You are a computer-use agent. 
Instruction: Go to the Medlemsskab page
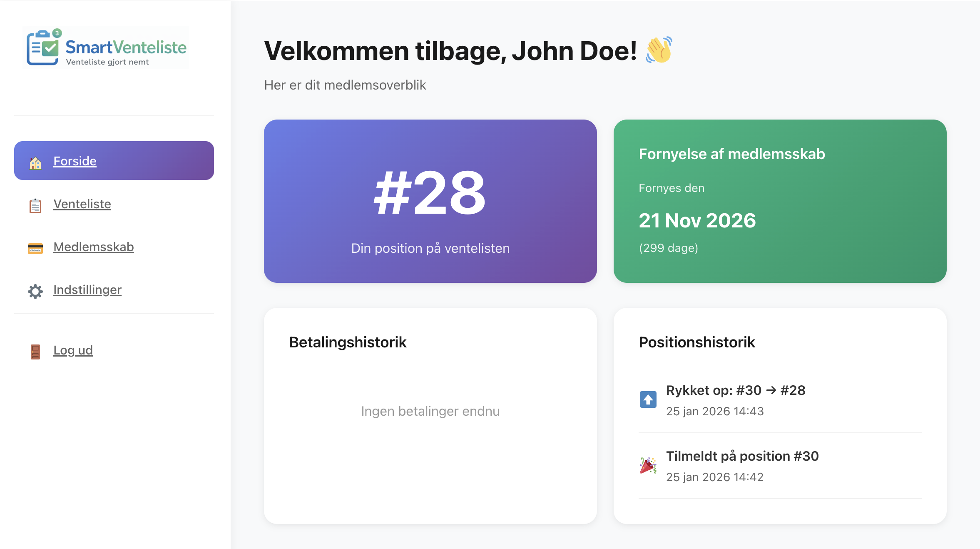point(94,247)
